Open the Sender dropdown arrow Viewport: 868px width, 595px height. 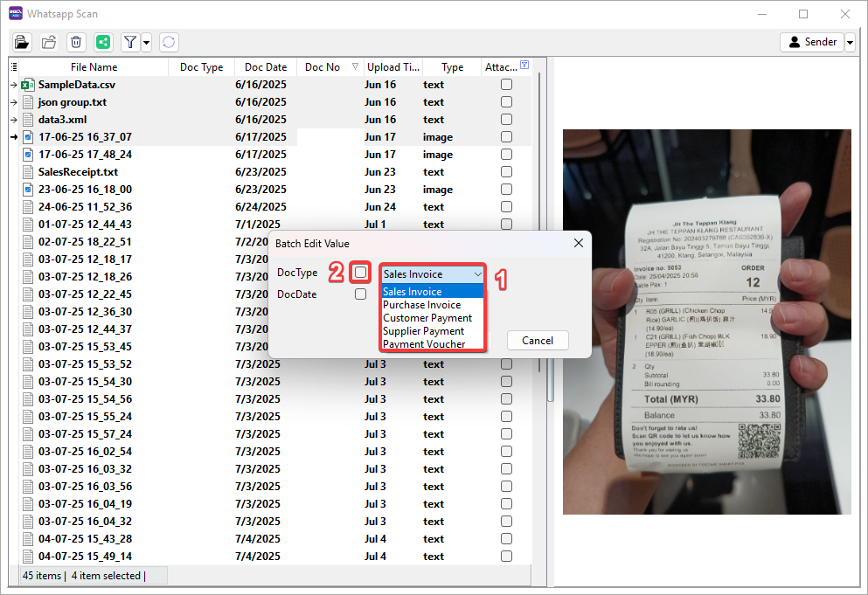[x=850, y=42]
